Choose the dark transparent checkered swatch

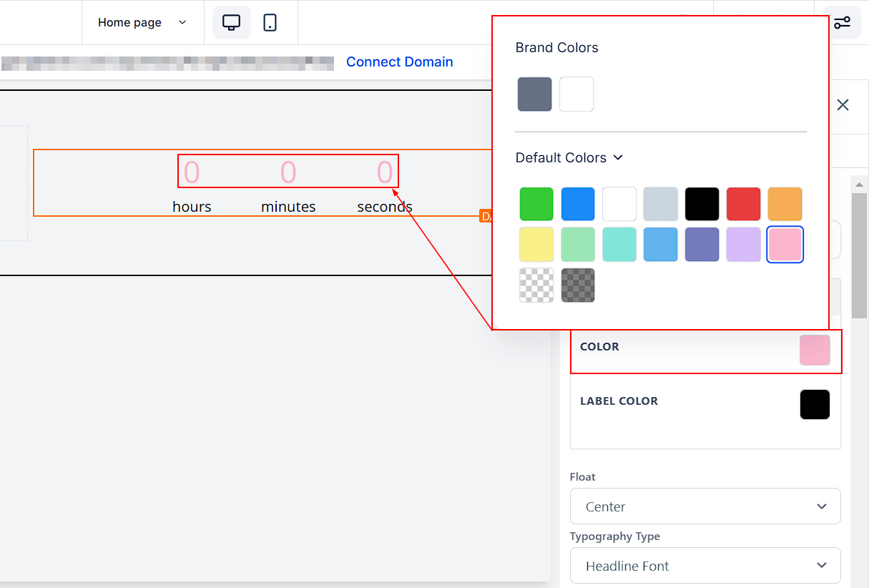pos(578,285)
